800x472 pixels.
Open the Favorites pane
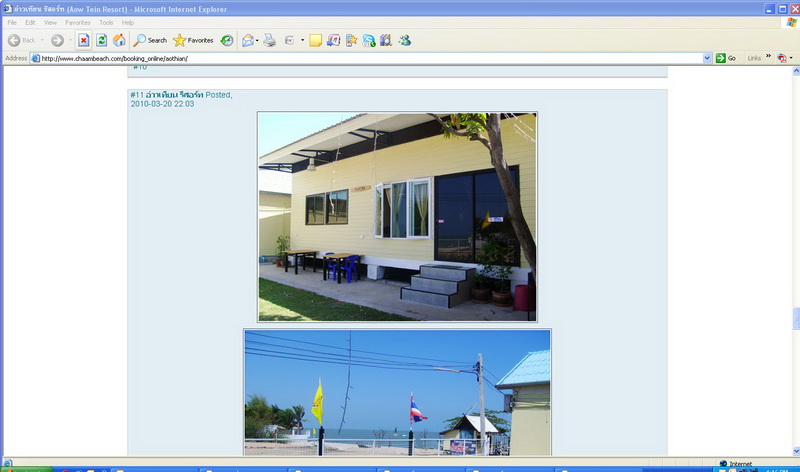(193, 40)
